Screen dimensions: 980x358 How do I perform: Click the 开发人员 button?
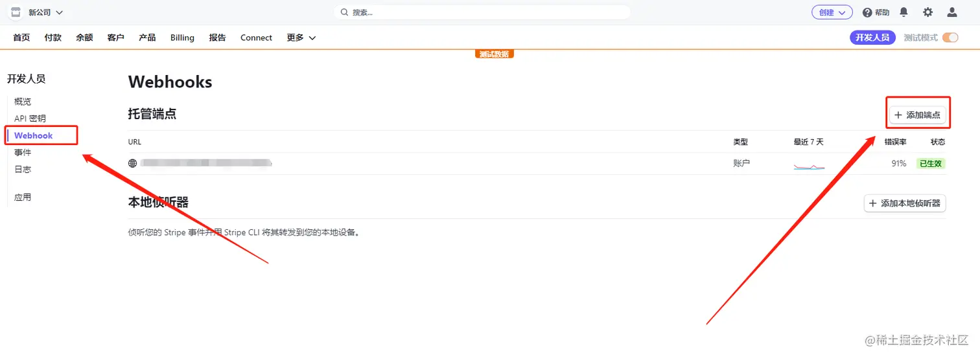click(872, 38)
